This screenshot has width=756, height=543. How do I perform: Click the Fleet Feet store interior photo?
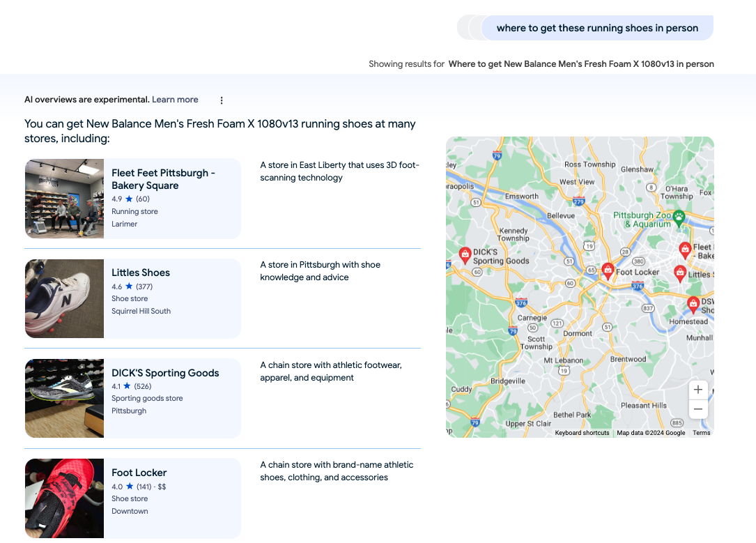pyautogui.click(x=64, y=199)
